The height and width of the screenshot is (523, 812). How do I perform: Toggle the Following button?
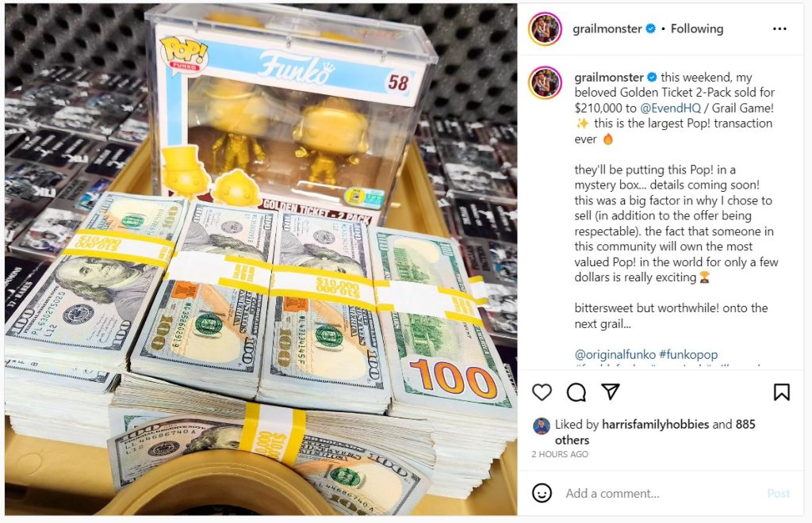pos(696,29)
